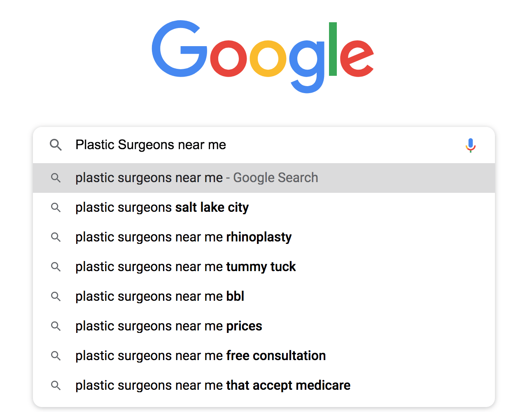Open the "plastic surgeons near me prices" suggestion

(168, 326)
